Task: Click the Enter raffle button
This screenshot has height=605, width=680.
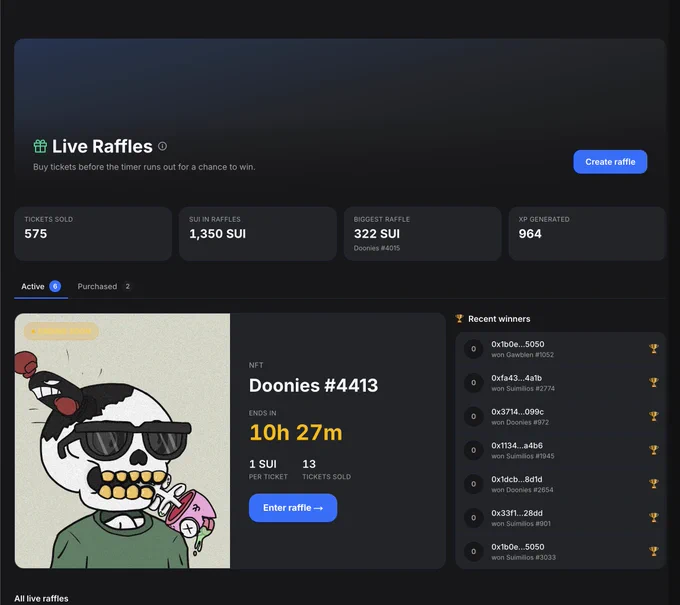Action: click(293, 508)
